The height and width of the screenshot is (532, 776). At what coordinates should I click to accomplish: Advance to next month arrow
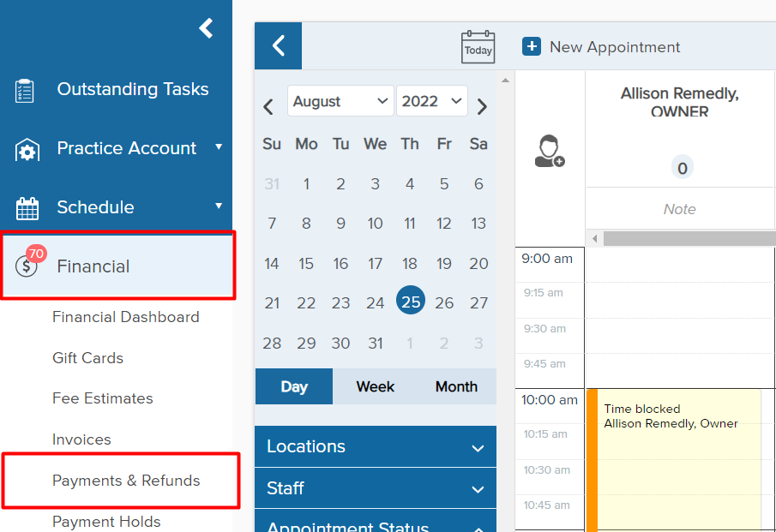coord(482,106)
